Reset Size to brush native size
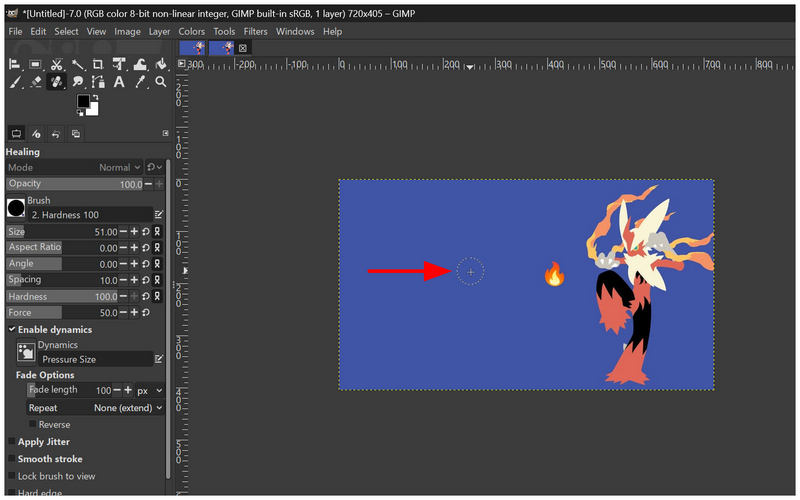The width and height of the screenshot is (800, 500). (146, 232)
